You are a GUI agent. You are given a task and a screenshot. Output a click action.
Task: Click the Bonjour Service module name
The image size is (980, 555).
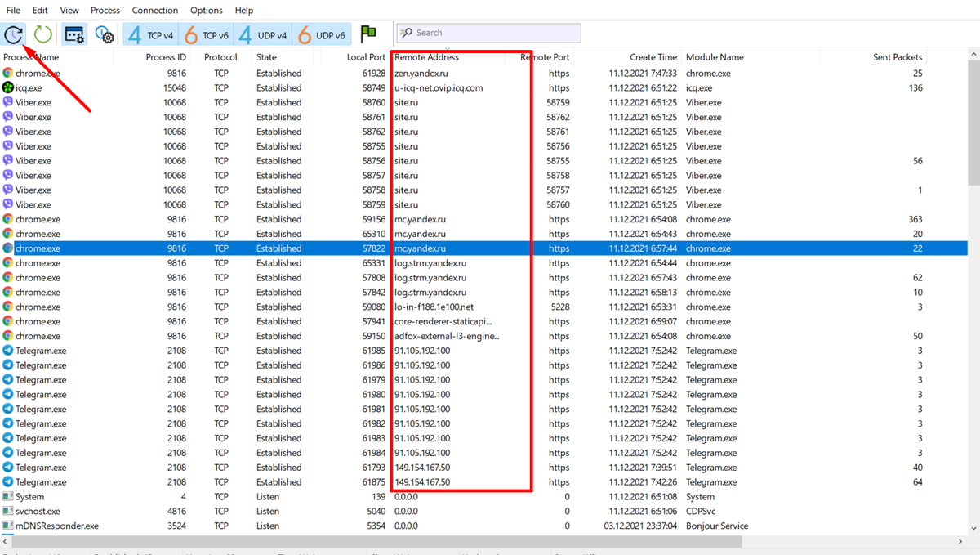(717, 526)
